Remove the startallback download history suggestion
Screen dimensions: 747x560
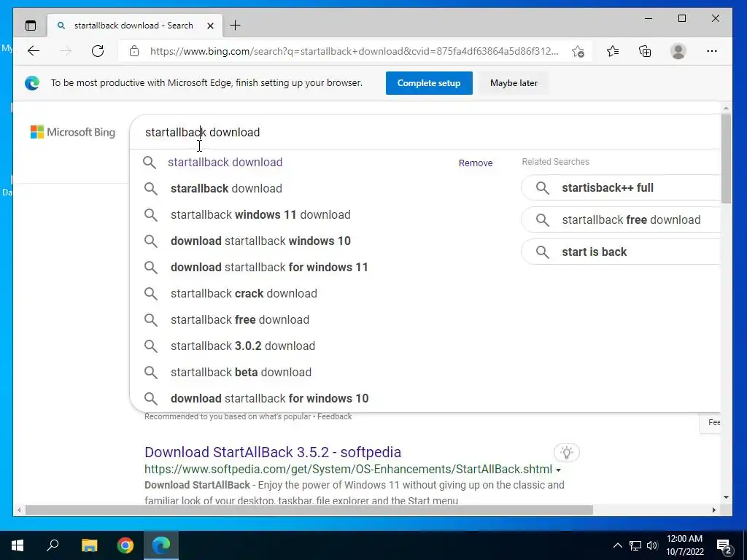(x=476, y=163)
